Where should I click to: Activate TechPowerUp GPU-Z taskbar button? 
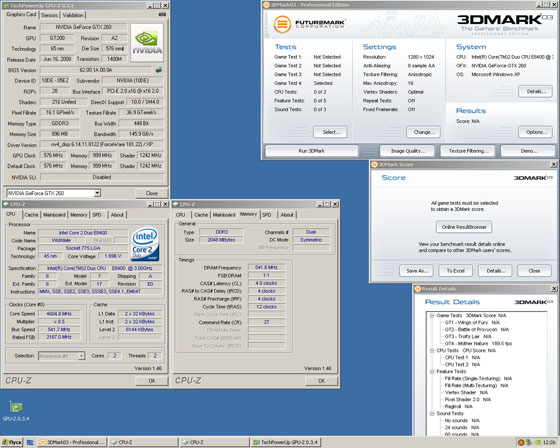pos(286,442)
